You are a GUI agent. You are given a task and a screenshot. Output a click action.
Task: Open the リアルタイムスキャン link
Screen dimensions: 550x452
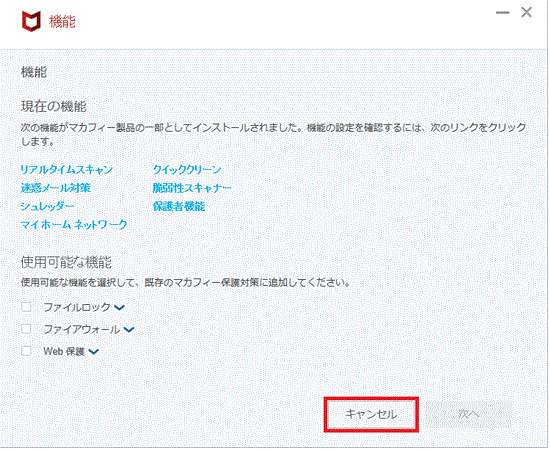pyautogui.click(x=66, y=170)
